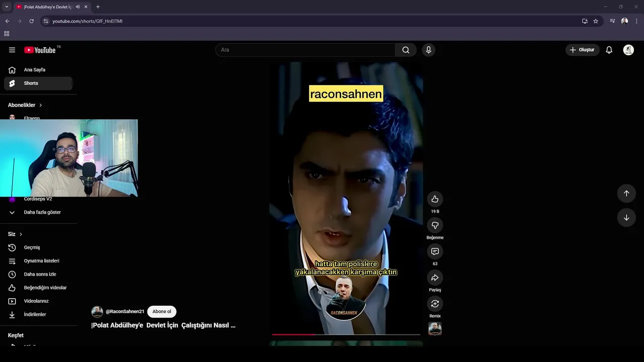644x362 pixels.
Task: Open Chrome media control icon
Action: point(612,21)
